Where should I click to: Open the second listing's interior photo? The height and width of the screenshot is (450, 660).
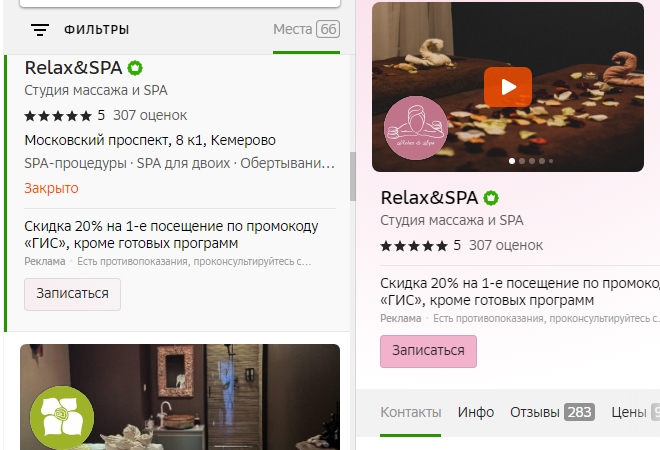(180, 397)
